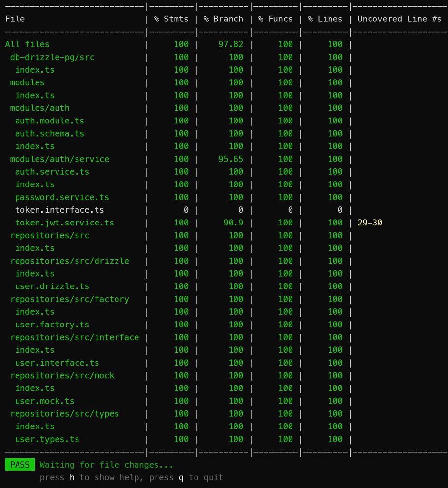Image resolution: width=448 pixels, height=488 pixels.
Task: Select modules/auth/service directory label
Action: 59,159
